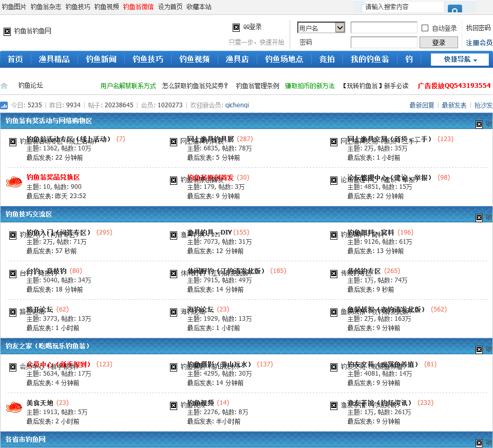Image resolution: width=493 pixels, height=448 pixels.
Task: Click the username input field
Action: [x=384, y=27]
